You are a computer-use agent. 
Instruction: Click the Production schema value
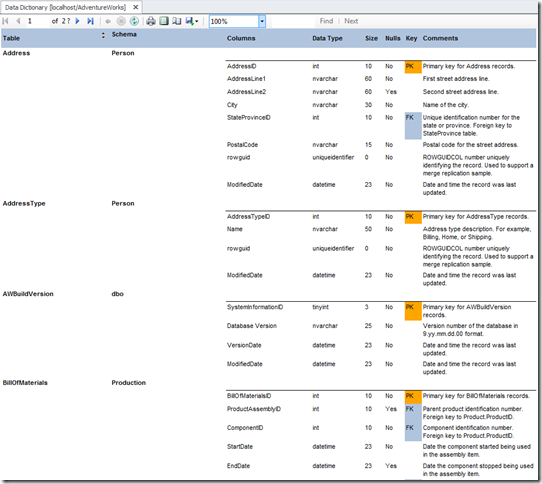point(129,383)
